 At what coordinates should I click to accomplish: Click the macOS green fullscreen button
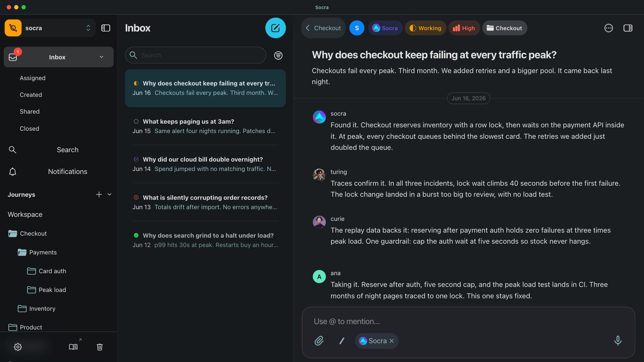click(x=23, y=7)
